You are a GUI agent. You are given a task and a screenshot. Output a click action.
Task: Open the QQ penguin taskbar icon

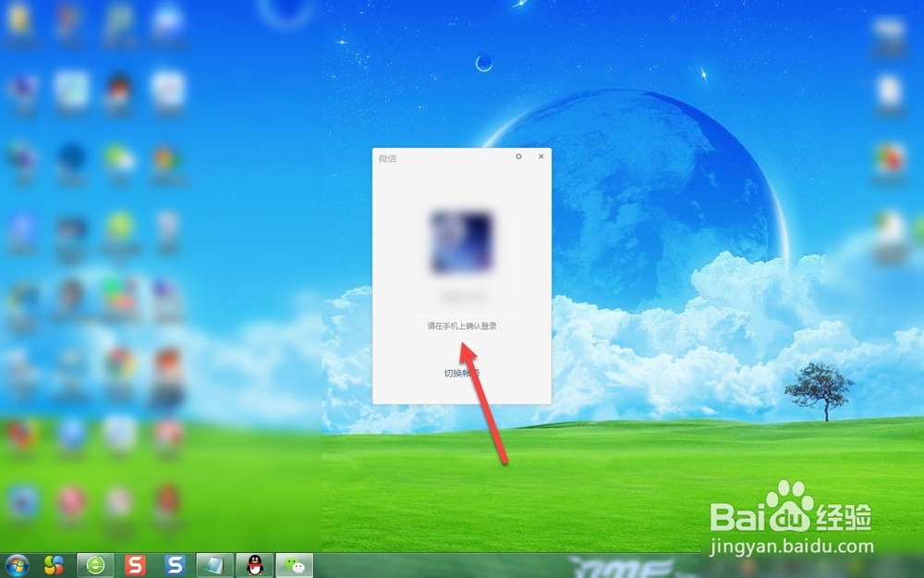(255, 566)
